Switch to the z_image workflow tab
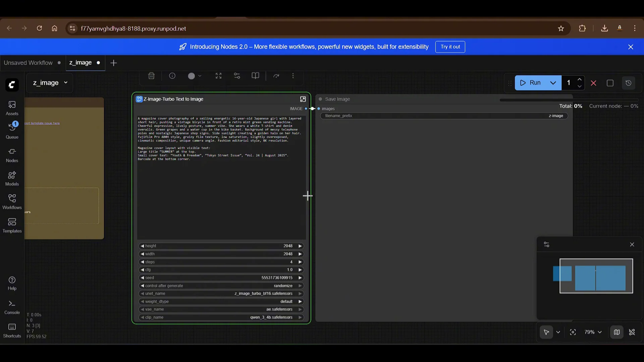The width and height of the screenshot is (644, 362). (80, 63)
